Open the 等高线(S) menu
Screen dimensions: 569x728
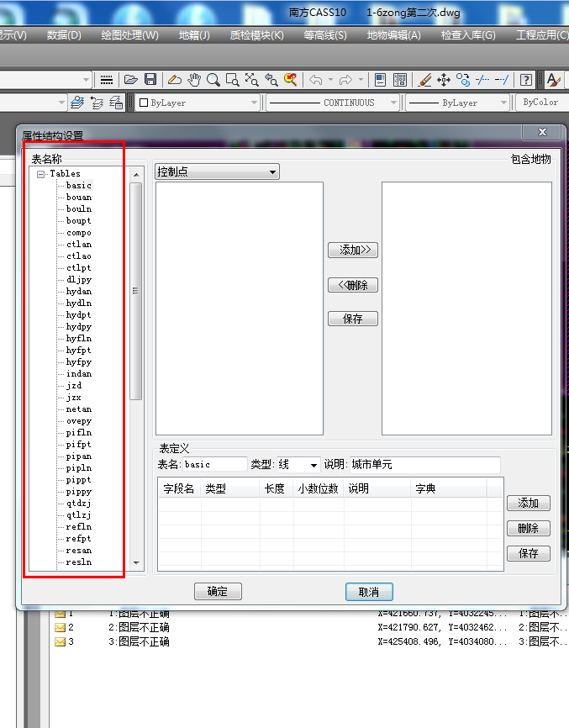325,35
